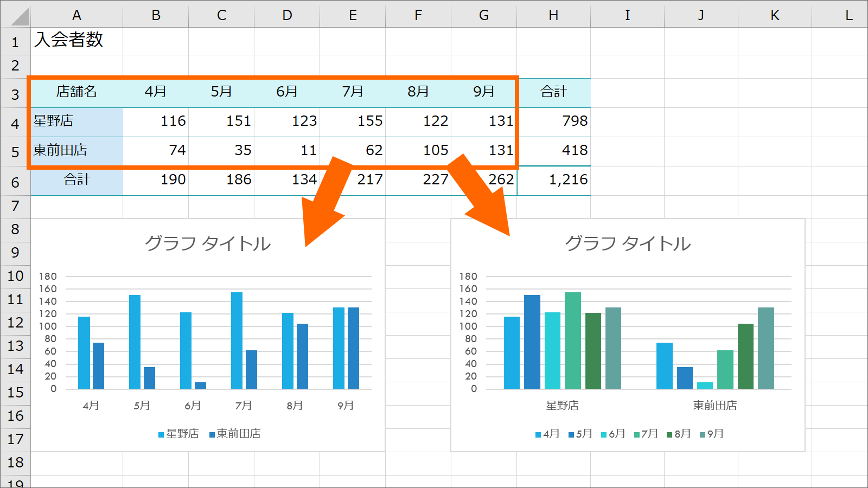The width and height of the screenshot is (868, 488).
Task: Click 8月 legend entry in right chart
Action: tap(679, 434)
